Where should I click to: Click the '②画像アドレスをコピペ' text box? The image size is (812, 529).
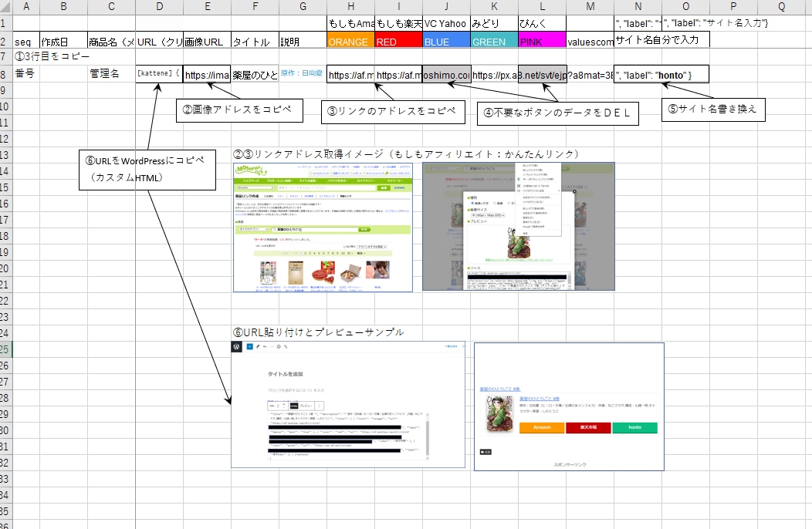click(x=239, y=110)
